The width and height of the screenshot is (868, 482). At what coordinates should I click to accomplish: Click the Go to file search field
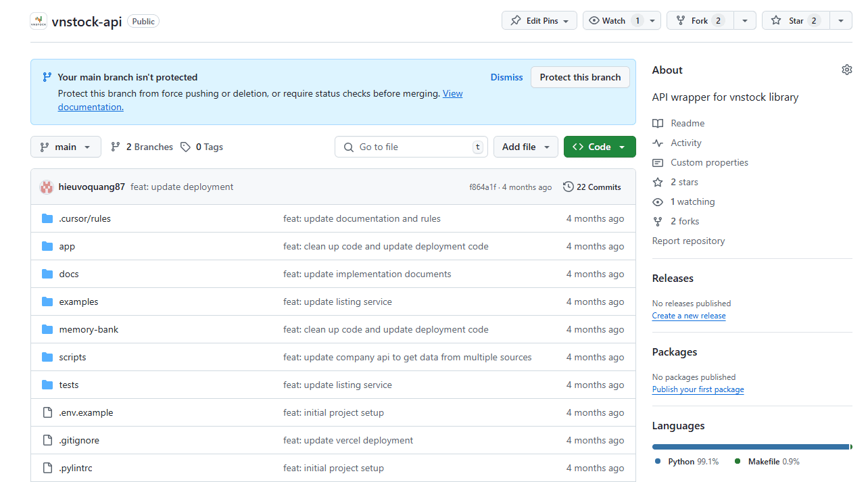(x=411, y=147)
